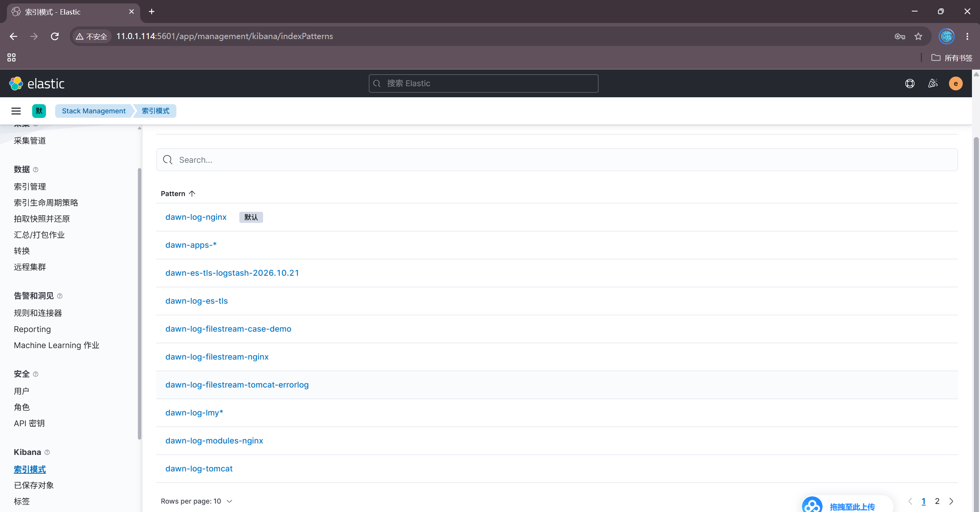Open API 密钥 in the sidebar
This screenshot has height=512, width=980.
pyautogui.click(x=29, y=424)
